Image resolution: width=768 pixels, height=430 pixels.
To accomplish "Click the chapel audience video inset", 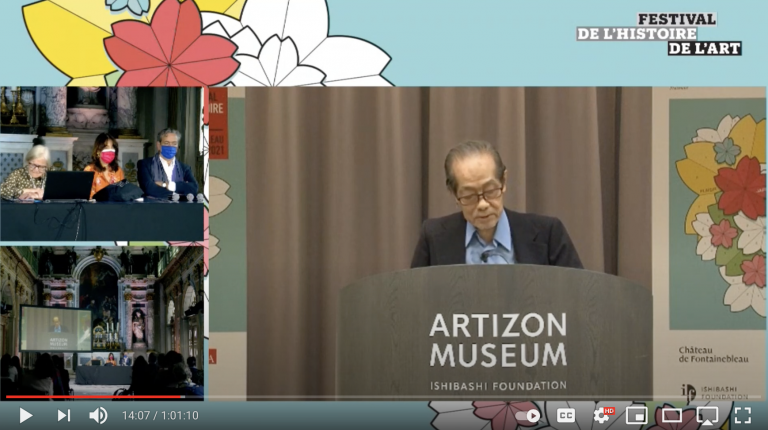I will pos(102,321).
